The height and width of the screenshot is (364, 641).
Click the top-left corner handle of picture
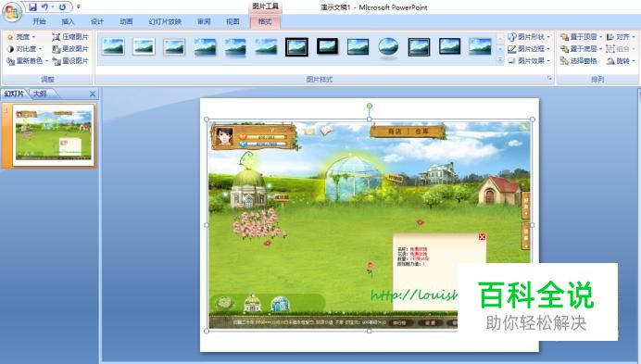click(x=207, y=119)
